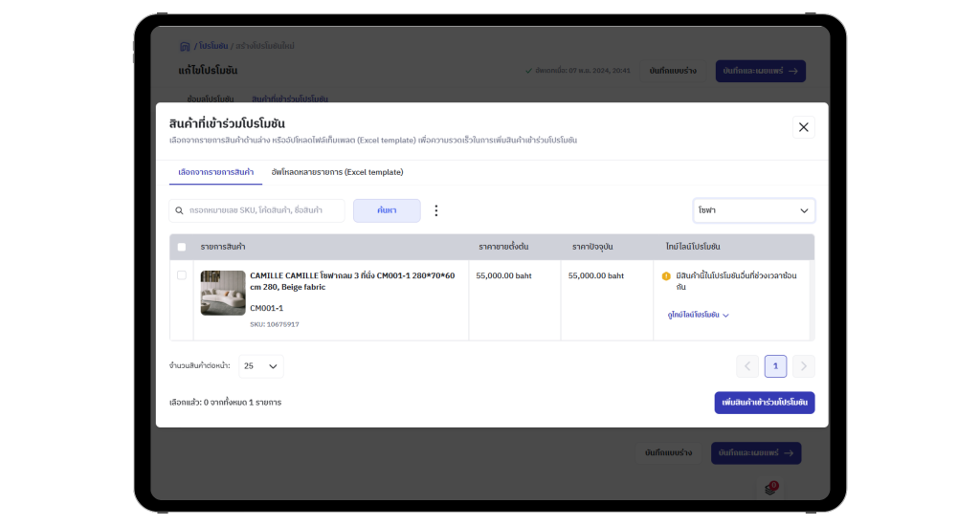Click bottom บันทึกแบบร่าง save draft button
Screen dimensions: 980x526
[668, 453]
